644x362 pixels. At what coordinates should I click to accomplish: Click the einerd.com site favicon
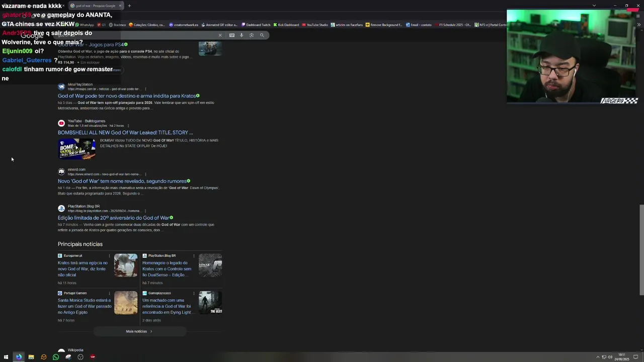pyautogui.click(x=61, y=171)
